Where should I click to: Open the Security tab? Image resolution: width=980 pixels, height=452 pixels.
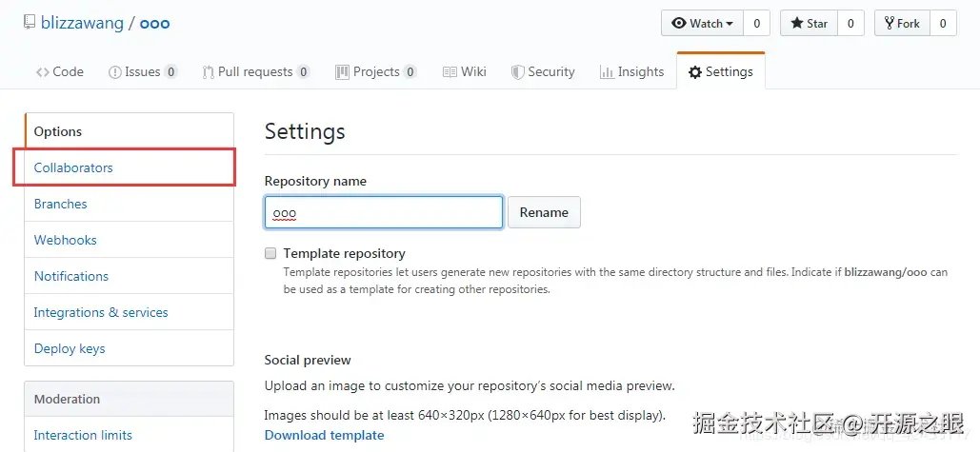[543, 71]
